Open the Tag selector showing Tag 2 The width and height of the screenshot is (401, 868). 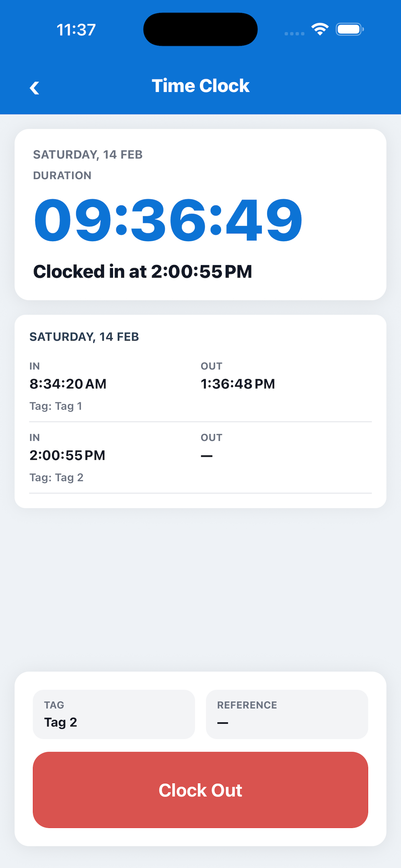point(114,714)
